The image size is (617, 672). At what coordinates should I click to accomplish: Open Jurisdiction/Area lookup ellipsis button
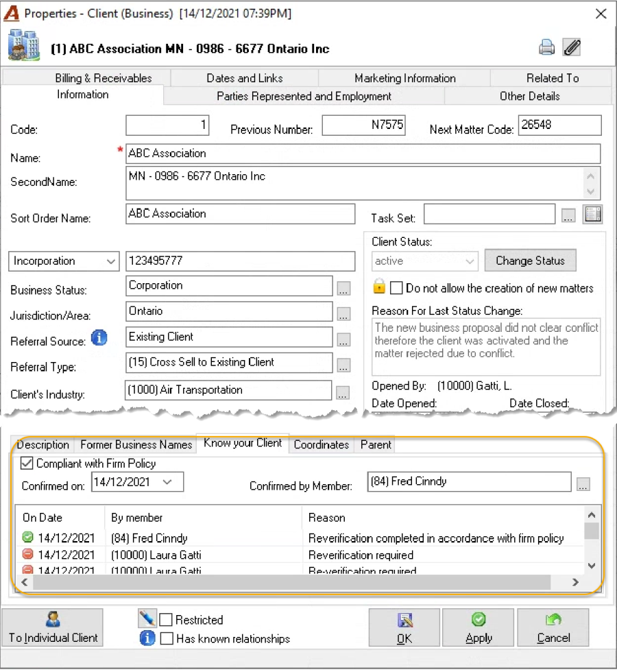[x=343, y=314]
